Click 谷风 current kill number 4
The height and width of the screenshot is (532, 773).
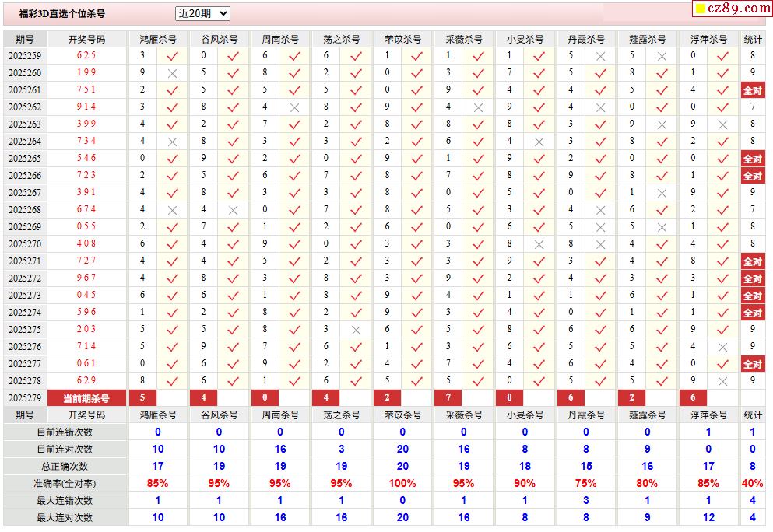click(204, 397)
